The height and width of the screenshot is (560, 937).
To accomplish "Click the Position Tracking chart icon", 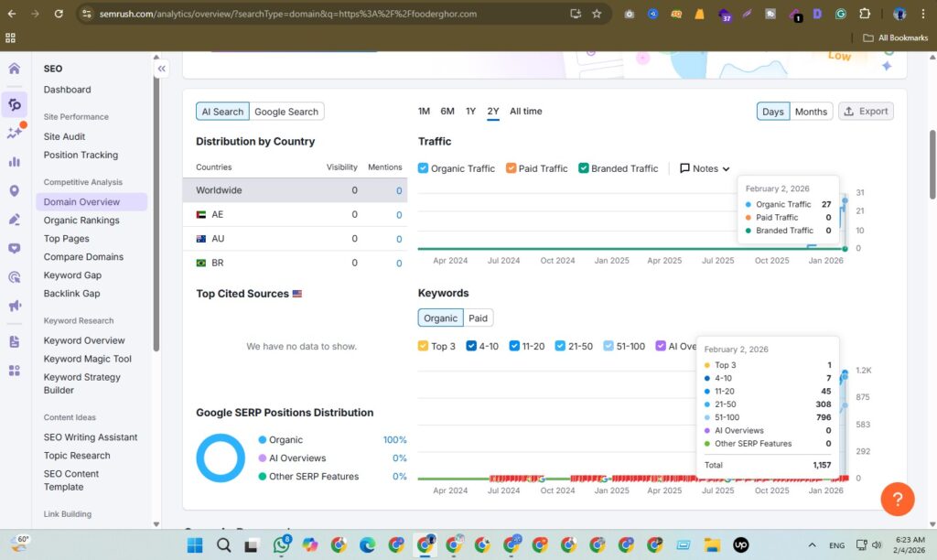I will point(14,162).
